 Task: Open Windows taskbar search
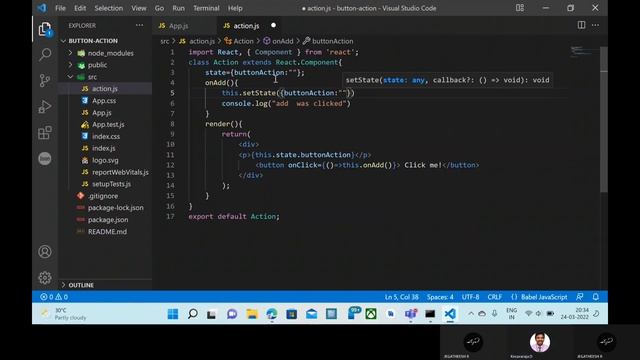[x=193, y=313]
